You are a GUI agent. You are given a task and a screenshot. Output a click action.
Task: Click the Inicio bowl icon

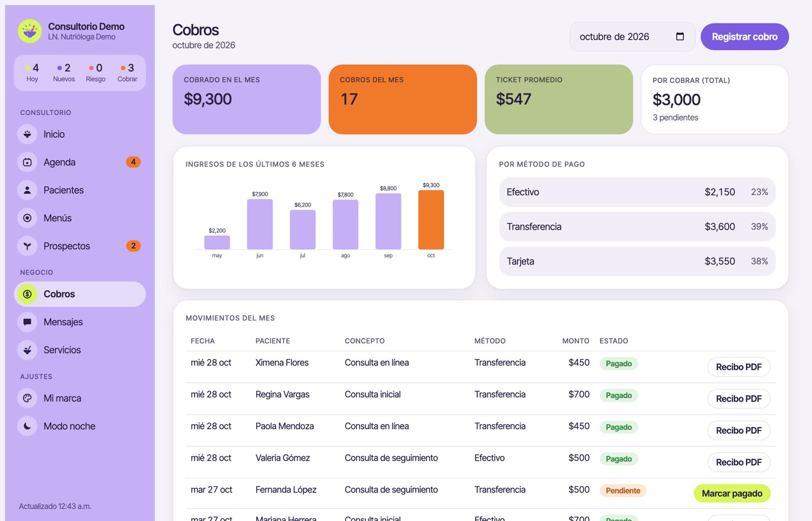pyautogui.click(x=27, y=134)
